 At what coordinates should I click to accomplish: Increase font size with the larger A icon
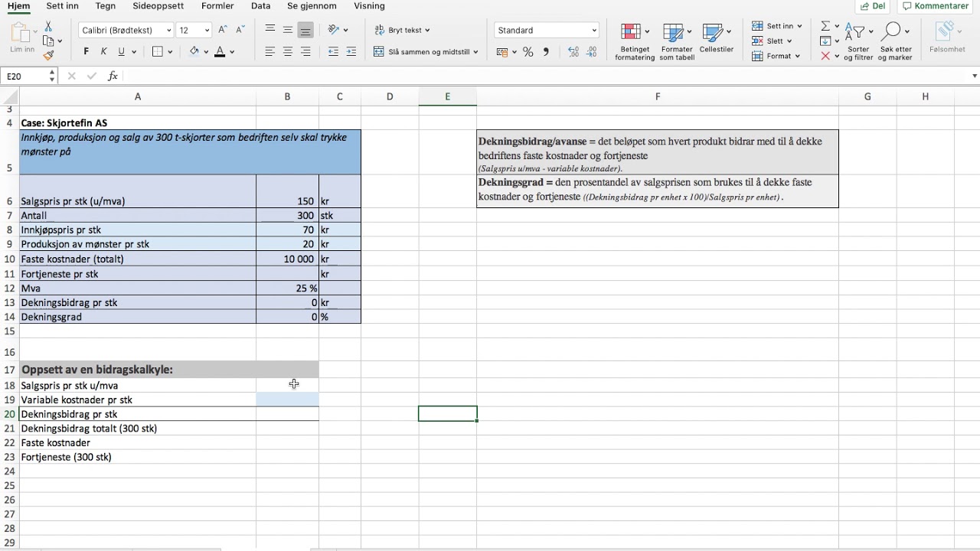[223, 30]
